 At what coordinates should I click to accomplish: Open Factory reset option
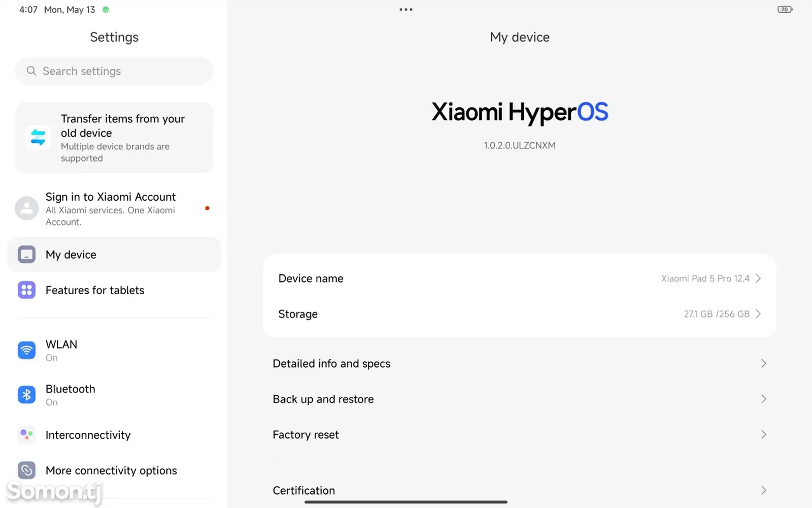pos(520,435)
